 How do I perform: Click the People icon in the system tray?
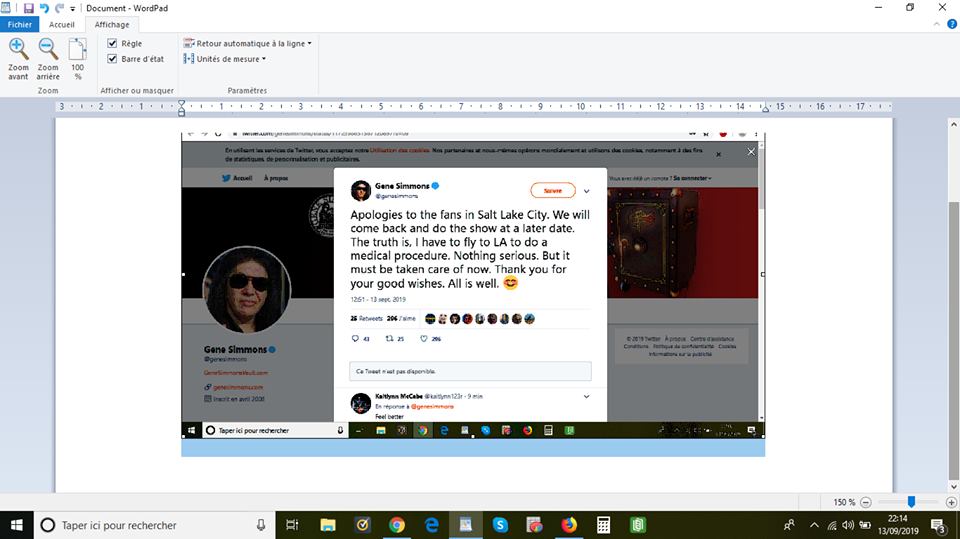[789, 525]
